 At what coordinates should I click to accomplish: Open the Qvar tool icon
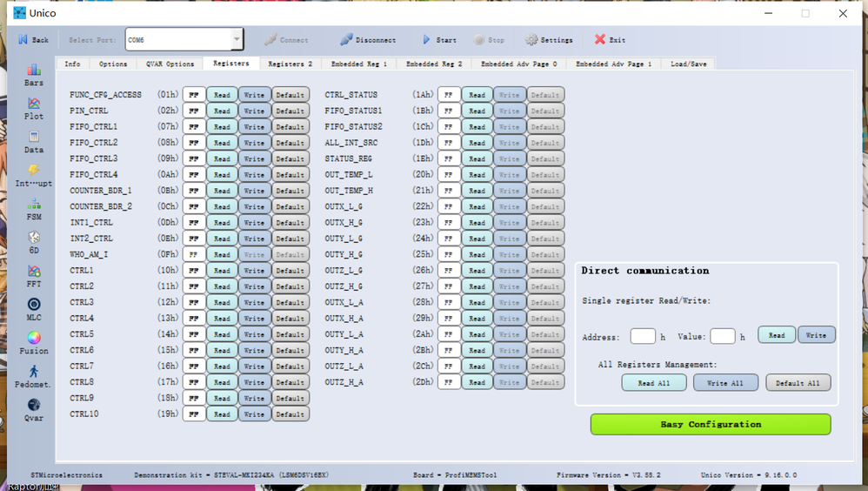coord(34,405)
